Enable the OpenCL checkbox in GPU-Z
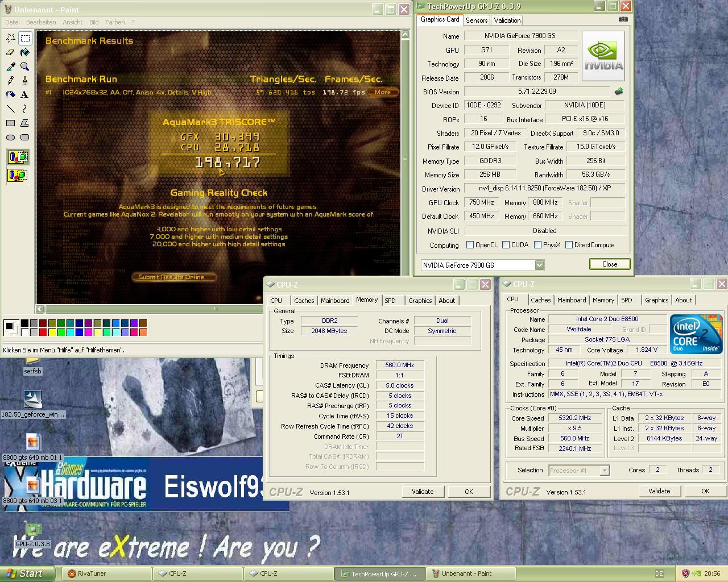The width and height of the screenshot is (728, 582). pos(470,245)
